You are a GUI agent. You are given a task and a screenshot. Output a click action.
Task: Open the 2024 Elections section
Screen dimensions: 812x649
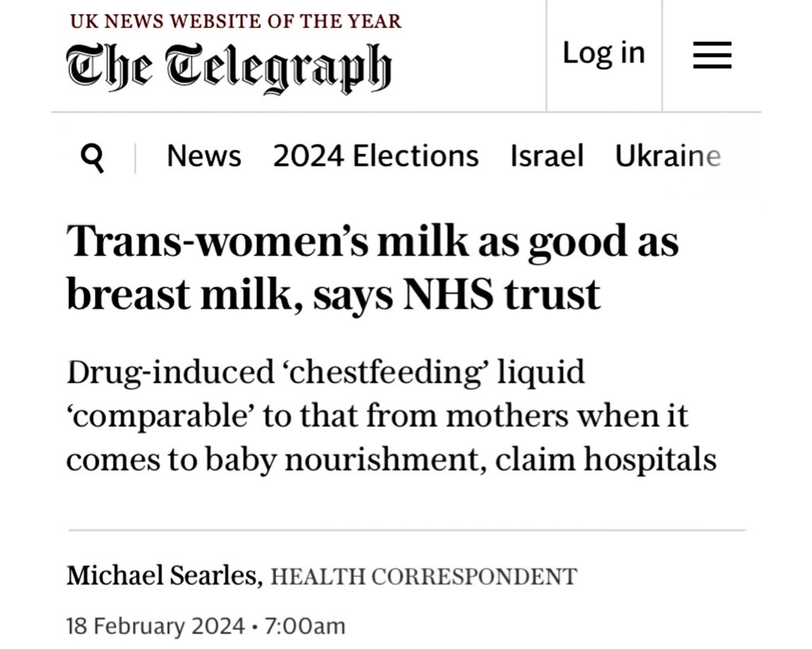pyautogui.click(x=376, y=156)
